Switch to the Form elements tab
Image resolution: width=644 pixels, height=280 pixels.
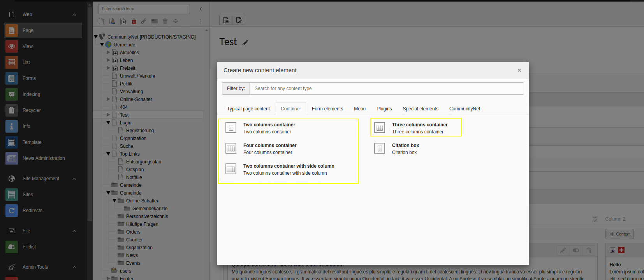tap(327, 109)
